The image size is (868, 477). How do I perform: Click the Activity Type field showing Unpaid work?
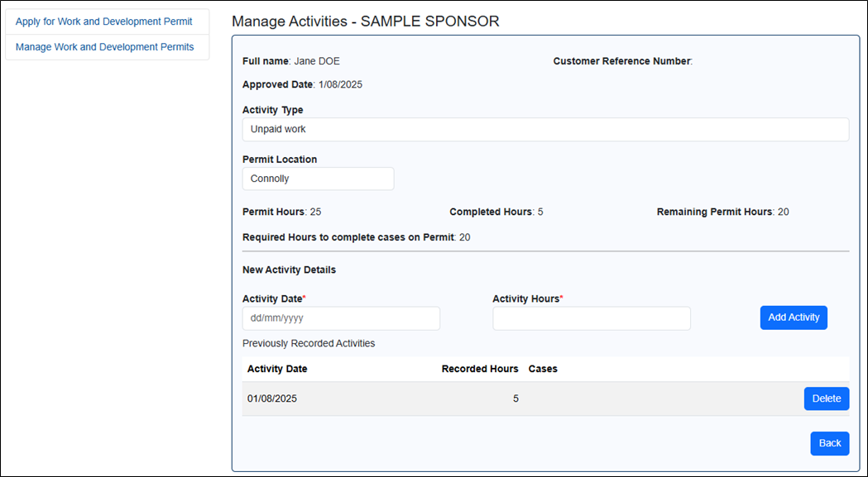pos(545,129)
